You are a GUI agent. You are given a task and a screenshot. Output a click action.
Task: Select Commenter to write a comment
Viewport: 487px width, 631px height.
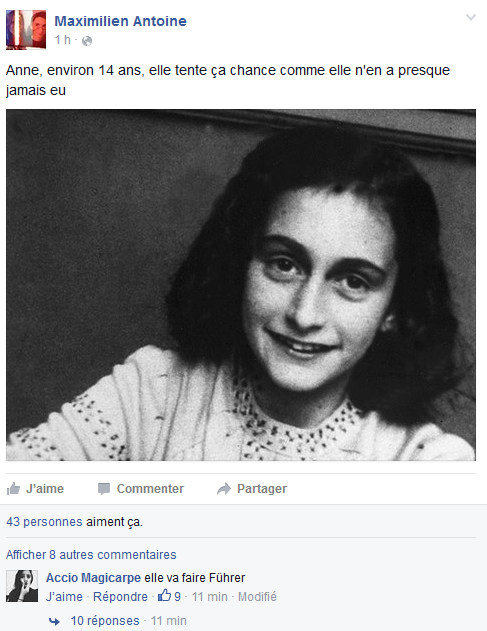[150, 489]
